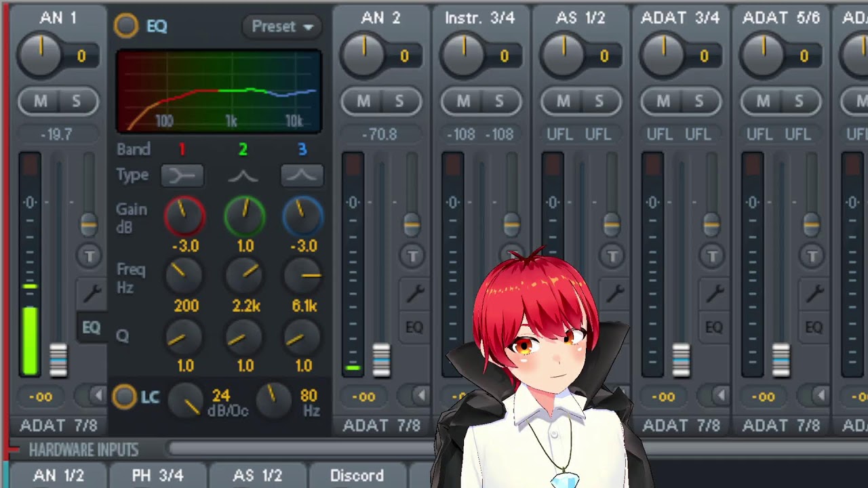Open the AS 1/2 settings wrench

tap(614, 293)
